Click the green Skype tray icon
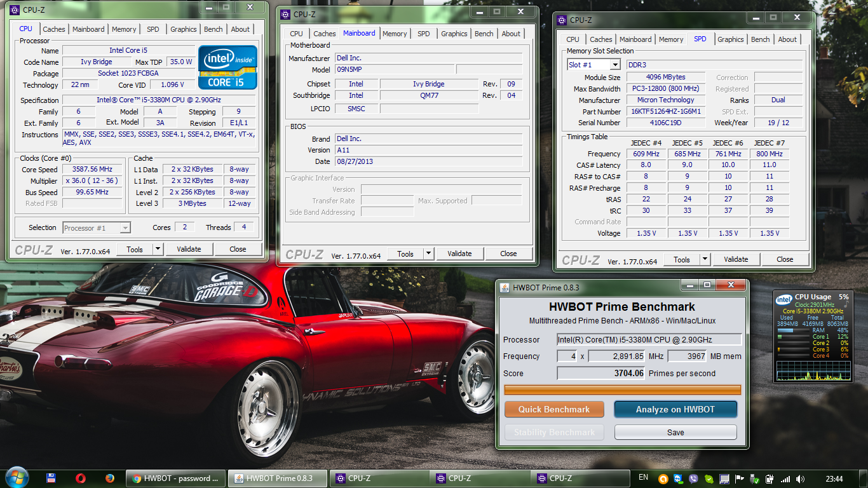This screenshot has width=868, height=488. pos(709,479)
